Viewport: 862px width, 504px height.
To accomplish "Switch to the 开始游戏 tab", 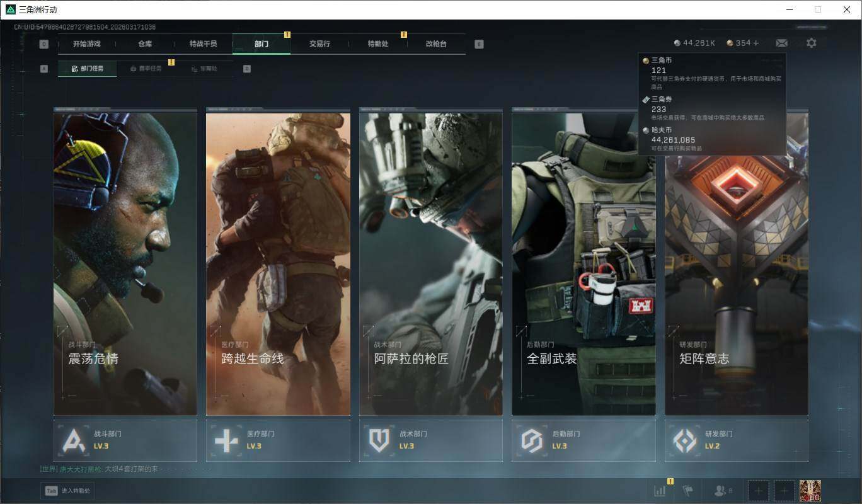I will tap(86, 44).
